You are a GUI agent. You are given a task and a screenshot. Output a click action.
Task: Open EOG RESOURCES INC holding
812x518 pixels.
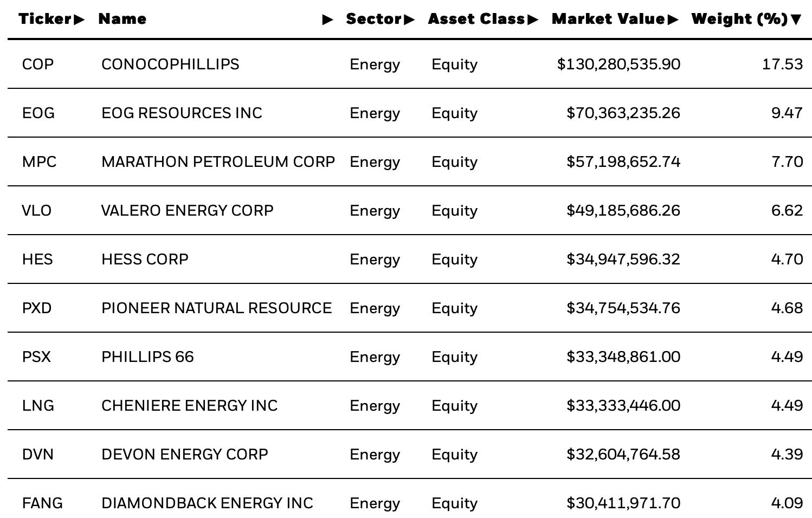182,113
